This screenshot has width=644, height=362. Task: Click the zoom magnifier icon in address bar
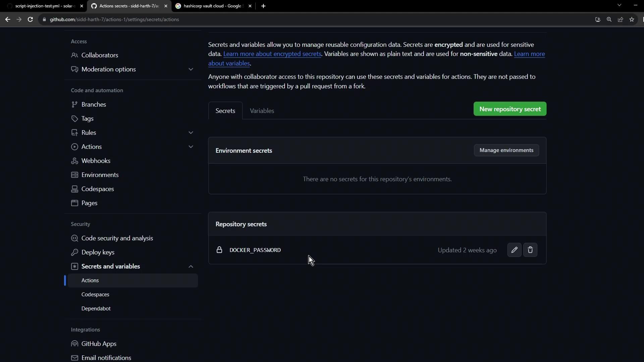[609, 19]
